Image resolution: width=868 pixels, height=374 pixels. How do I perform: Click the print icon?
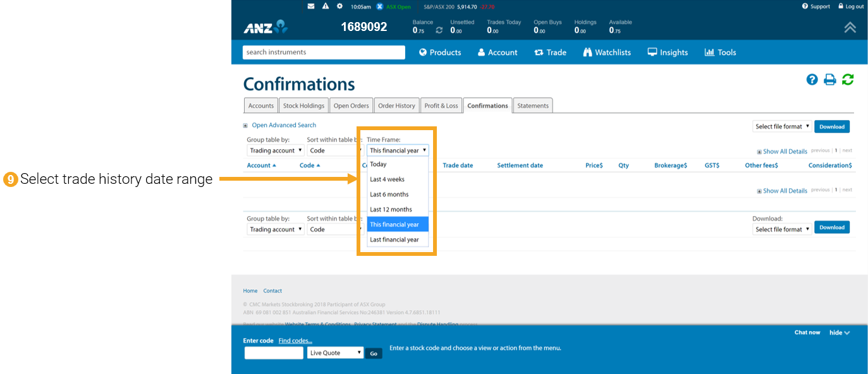[829, 80]
